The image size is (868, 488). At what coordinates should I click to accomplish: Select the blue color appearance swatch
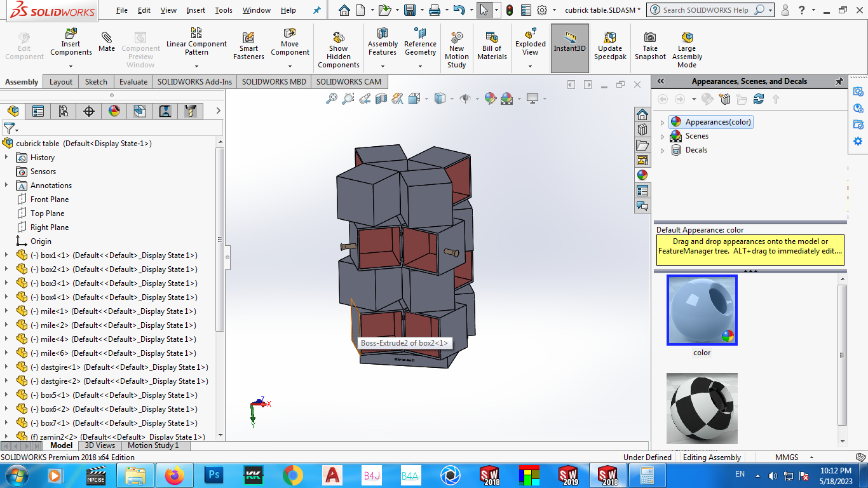coord(702,310)
